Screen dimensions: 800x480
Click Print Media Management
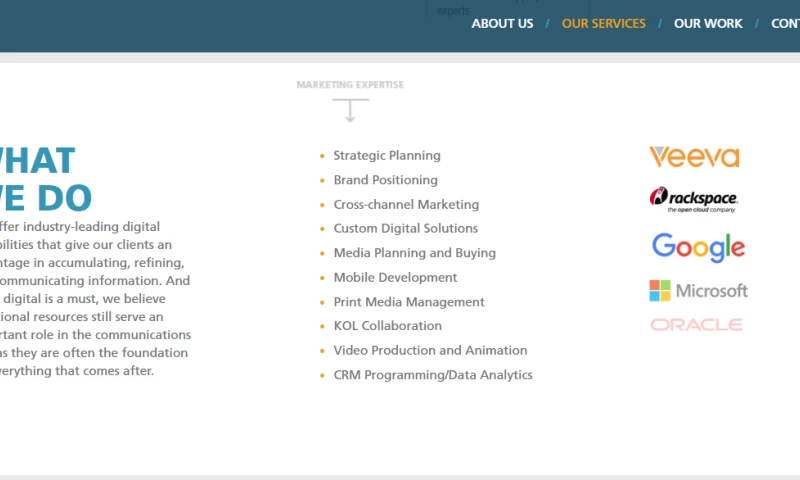(x=408, y=302)
